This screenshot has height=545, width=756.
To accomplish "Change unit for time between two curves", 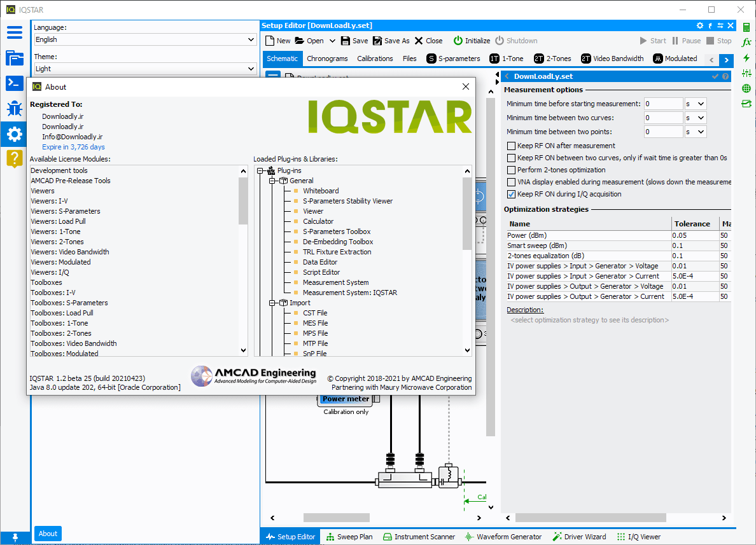I will 696,118.
